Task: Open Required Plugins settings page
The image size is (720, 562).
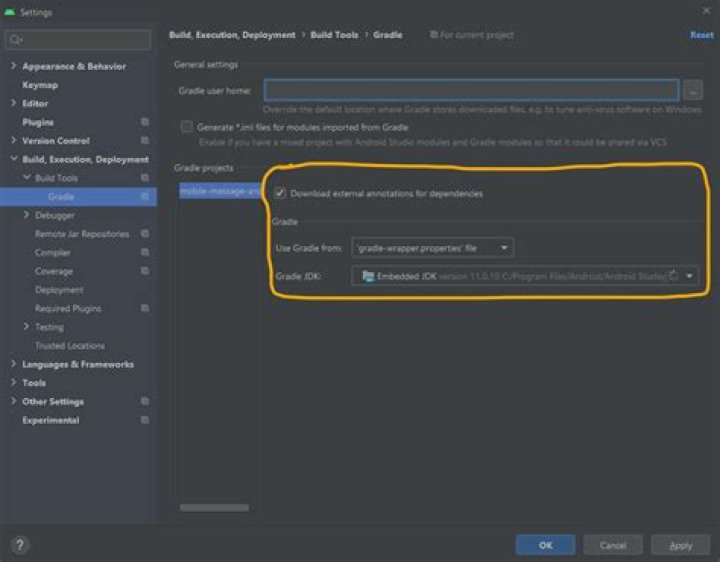Action: tap(68, 309)
